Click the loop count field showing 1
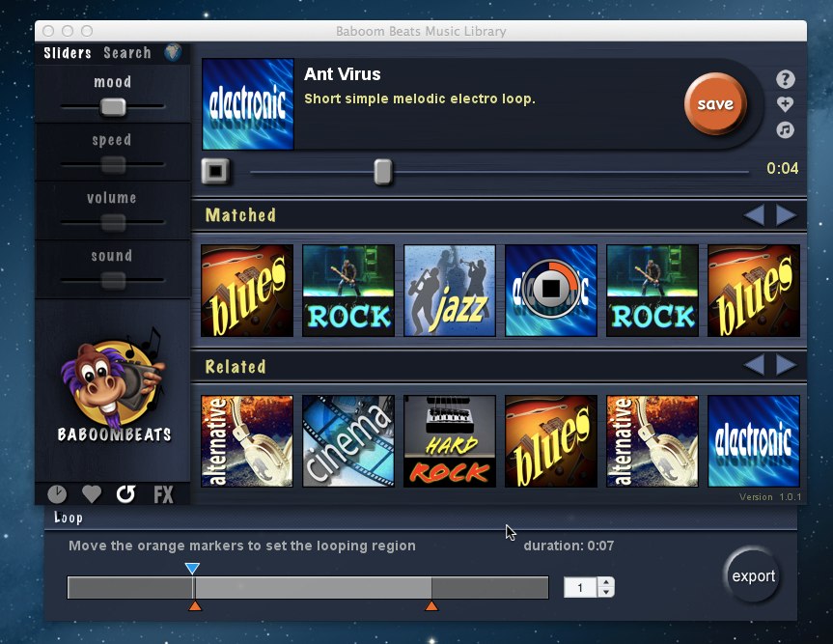The height and width of the screenshot is (644, 833). point(581,587)
